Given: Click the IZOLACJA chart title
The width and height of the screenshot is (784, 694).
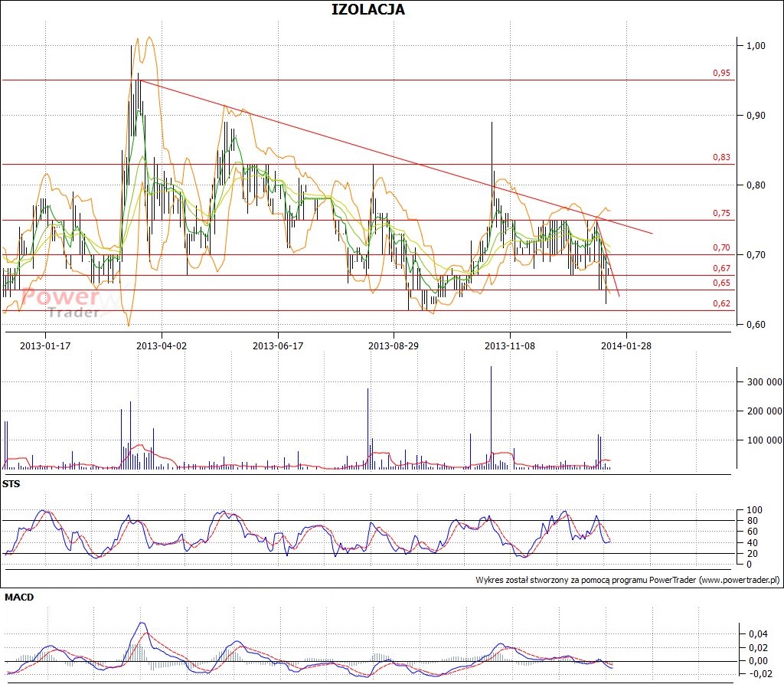Looking at the screenshot, I should 368,9.
